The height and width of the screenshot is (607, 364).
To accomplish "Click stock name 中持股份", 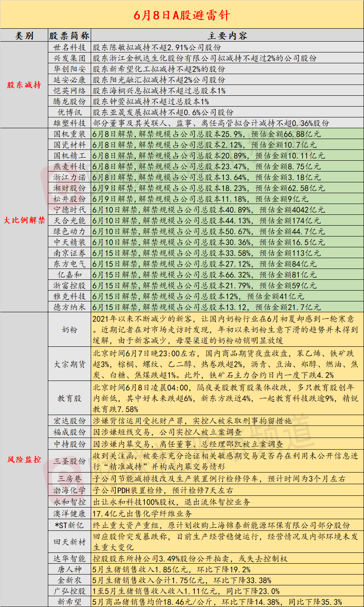I will pos(69,444).
